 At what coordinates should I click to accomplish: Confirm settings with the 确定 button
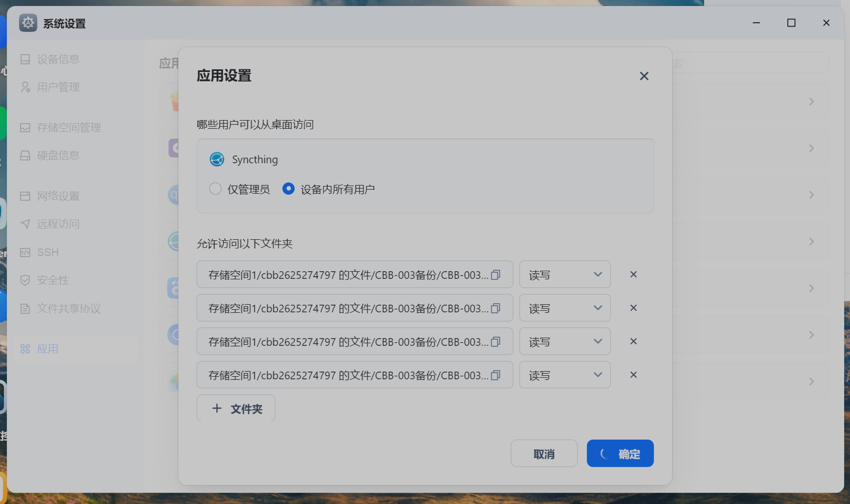click(x=620, y=454)
